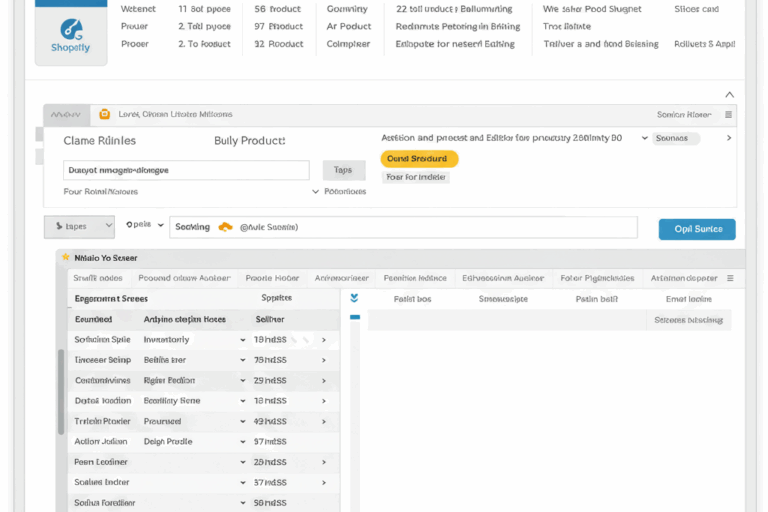Open the dropdown arrow in Inventoorly row

(x=243, y=340)
